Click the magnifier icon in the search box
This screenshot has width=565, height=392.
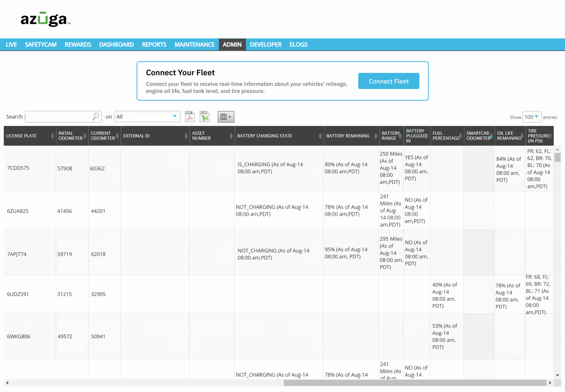(95, 117)
